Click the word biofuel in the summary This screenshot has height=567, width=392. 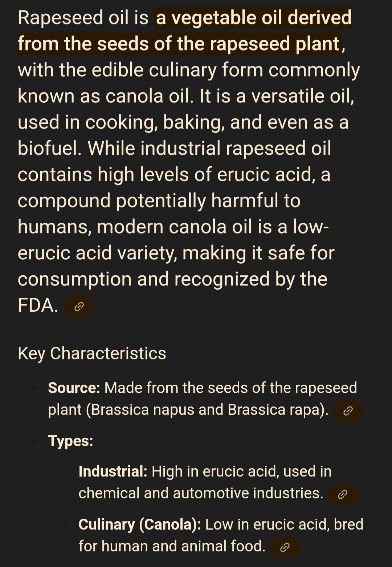[x=49, y=148]
